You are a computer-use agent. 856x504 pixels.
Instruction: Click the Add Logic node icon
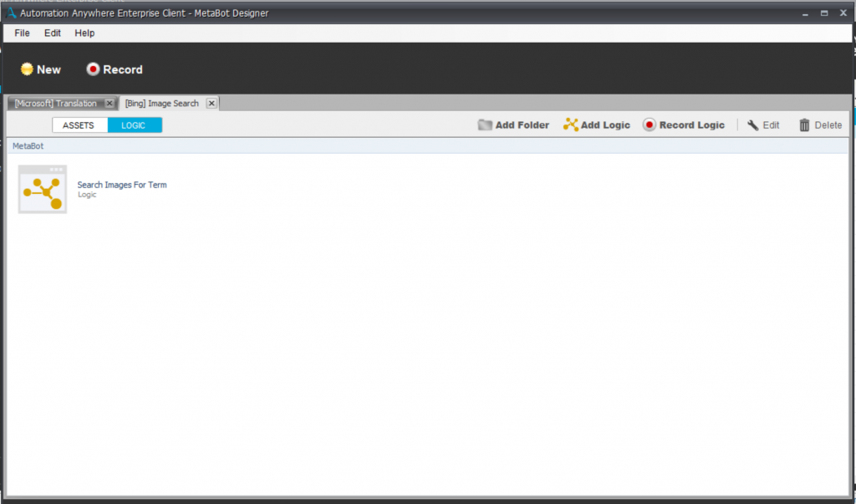pyautogui.click(x=570, y=125)
